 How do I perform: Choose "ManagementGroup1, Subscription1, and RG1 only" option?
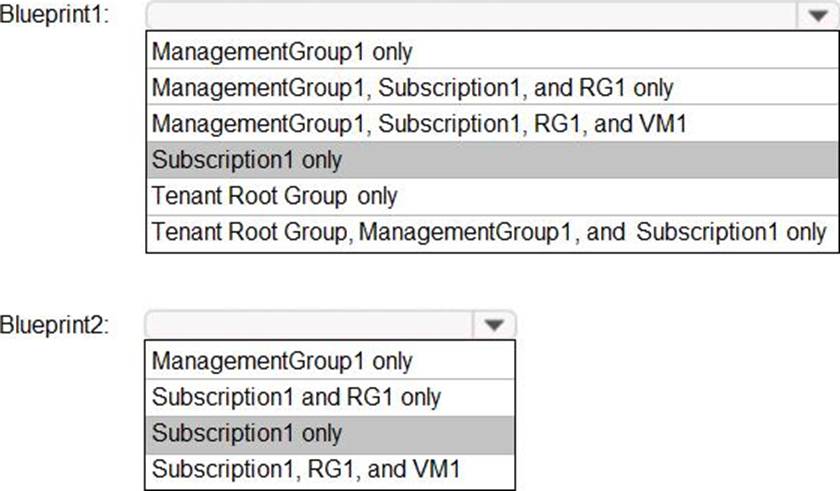(x=412, y=87)
